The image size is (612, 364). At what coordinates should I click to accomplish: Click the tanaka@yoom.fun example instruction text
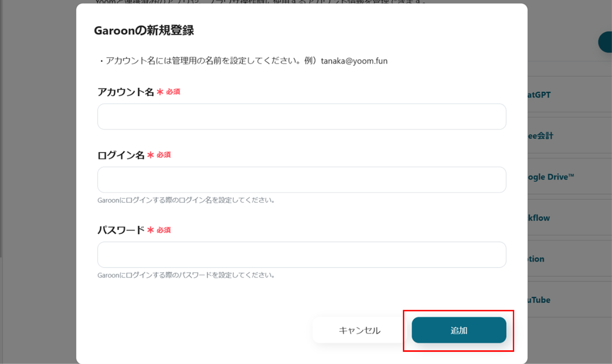tap(243, 61)
